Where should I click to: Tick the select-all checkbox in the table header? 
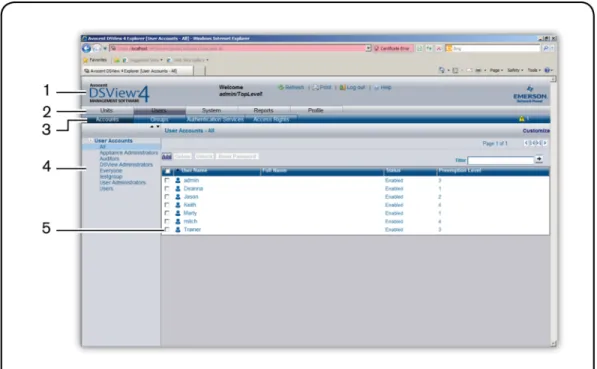(x=167, y=171)
